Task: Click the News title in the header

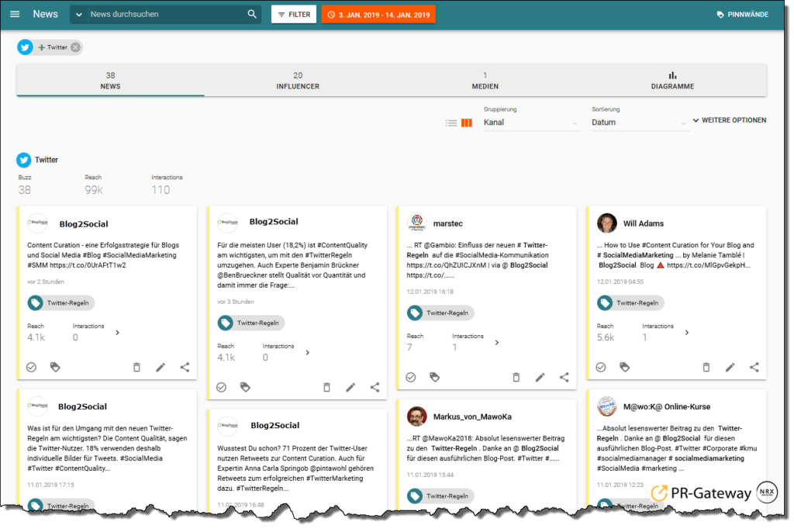Action: (x=45, y=14)
